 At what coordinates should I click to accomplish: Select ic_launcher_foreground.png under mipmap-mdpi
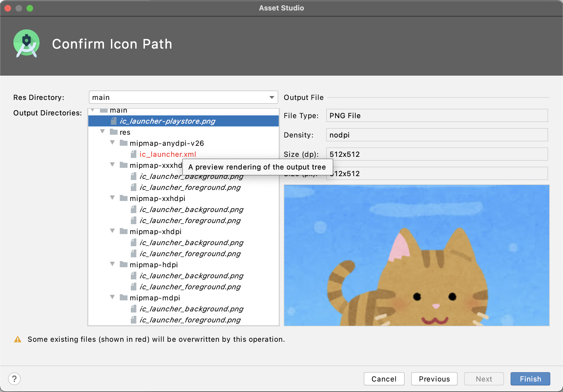pos(190,320)
